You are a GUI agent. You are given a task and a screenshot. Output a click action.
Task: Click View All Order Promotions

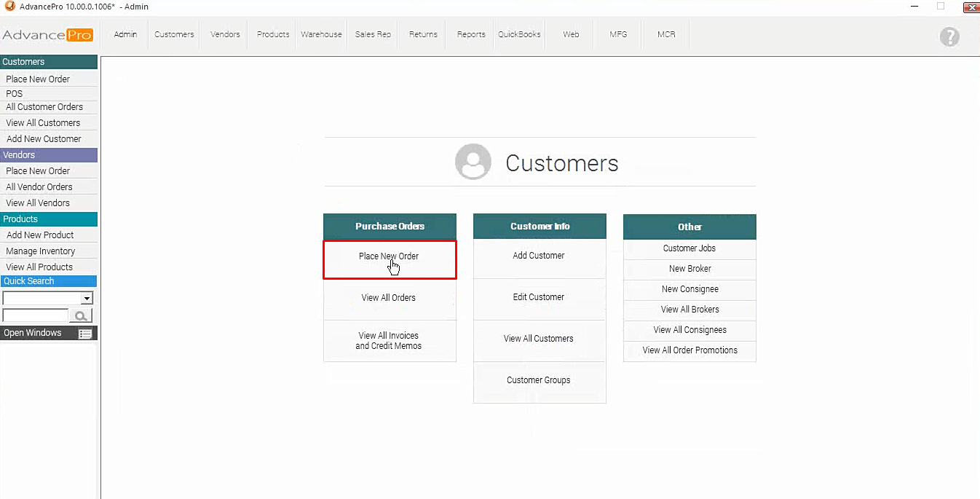(689, 350)
